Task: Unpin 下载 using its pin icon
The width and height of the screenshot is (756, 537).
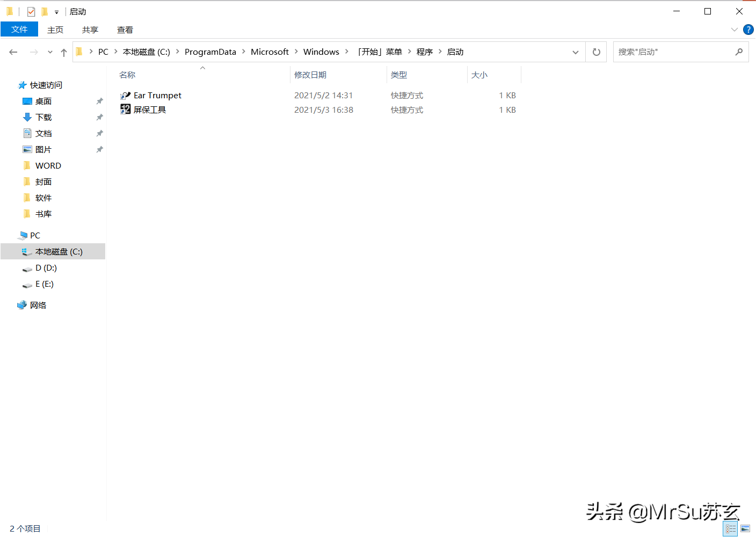Action: tap(99, 117)
